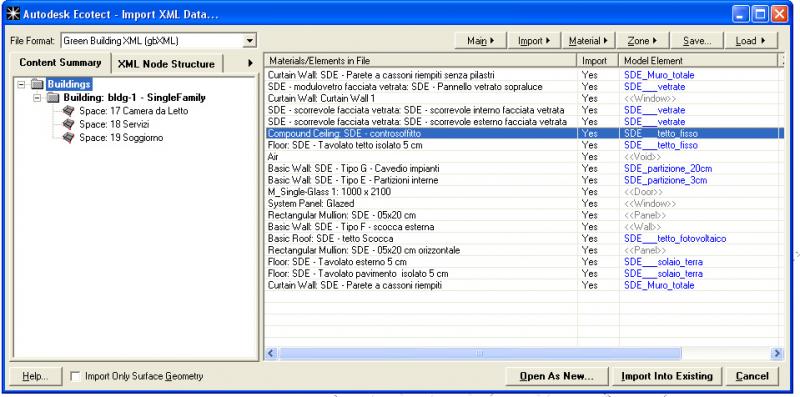The image size is (800, 397).
Task: Collapse the Buildings tree node
Action: (21, 84)
